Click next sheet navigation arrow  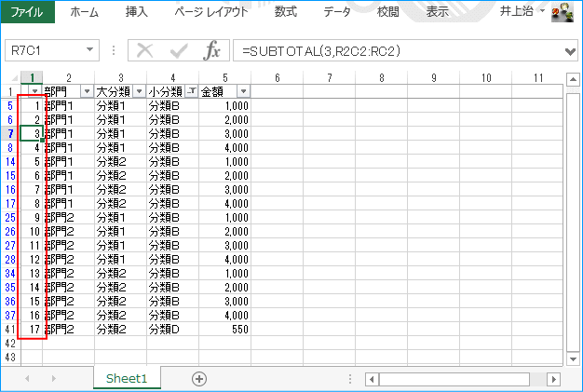pyautogui.click(x=52, y=379)
